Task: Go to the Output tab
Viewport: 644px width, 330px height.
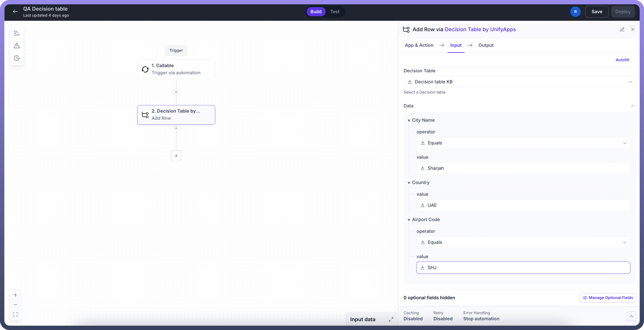Action: click(486, 45)
